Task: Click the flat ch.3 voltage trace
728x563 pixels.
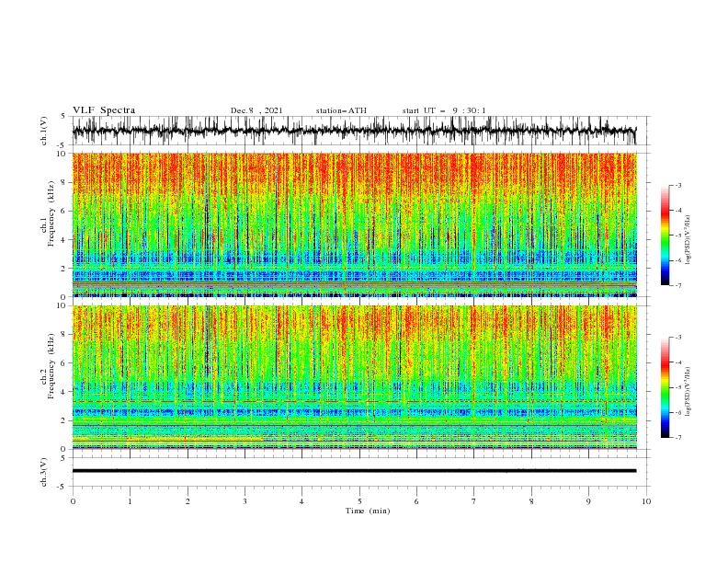Action: (x=355, y=471)
